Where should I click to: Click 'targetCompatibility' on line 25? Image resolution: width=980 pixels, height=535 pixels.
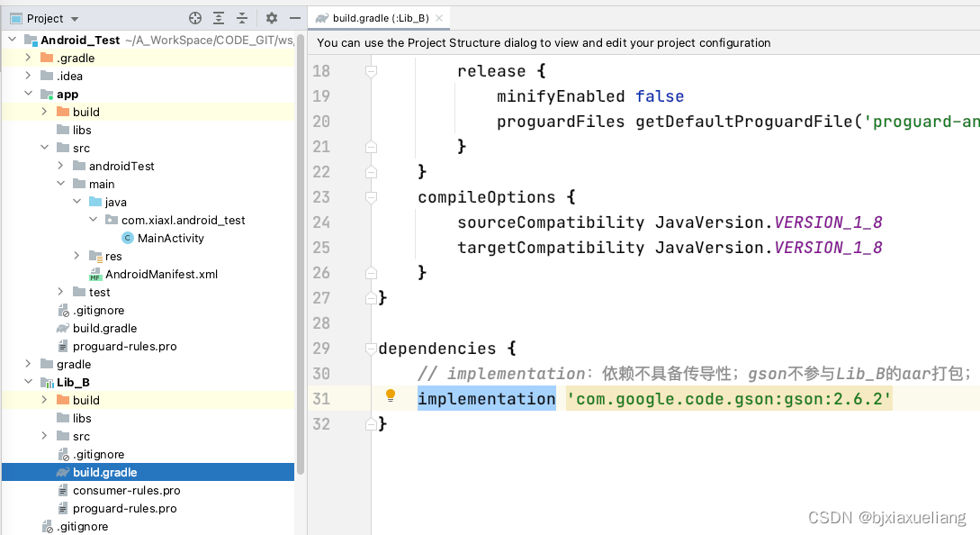coord(551,247)
